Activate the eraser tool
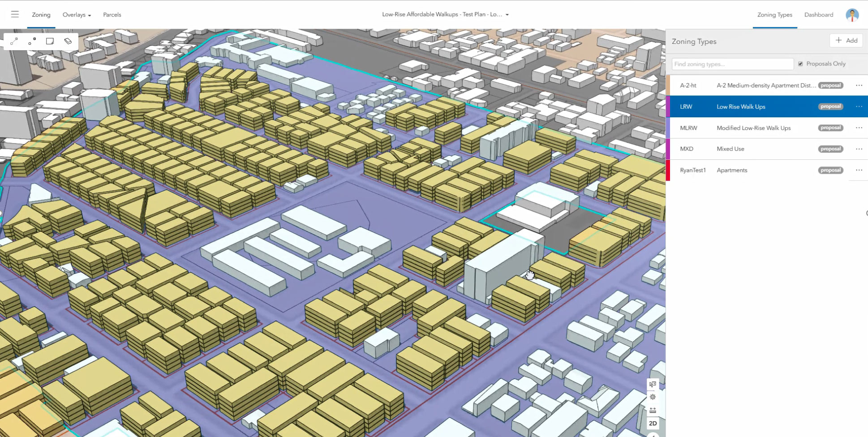Viewport: 868px width, 437px height. [68, 42]
